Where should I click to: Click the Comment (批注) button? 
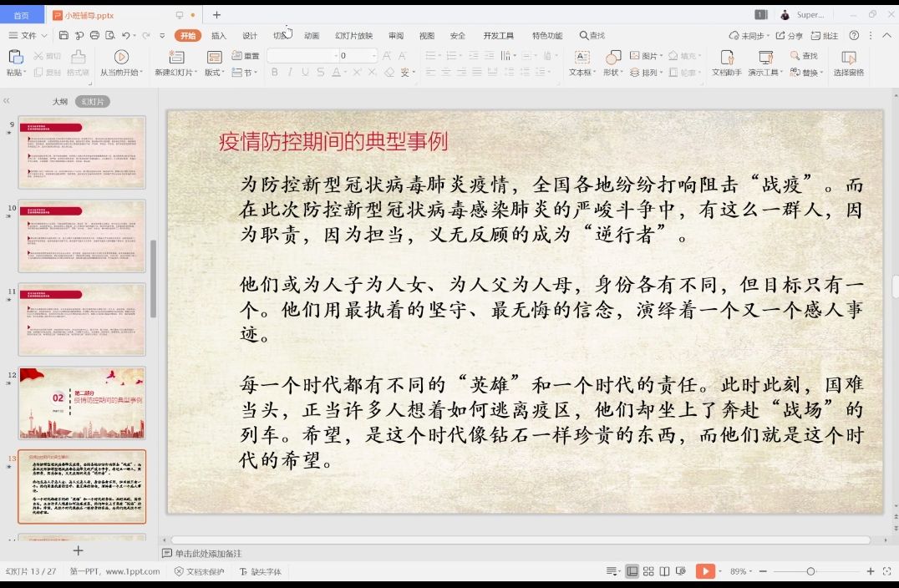click(x=825, y=36)
